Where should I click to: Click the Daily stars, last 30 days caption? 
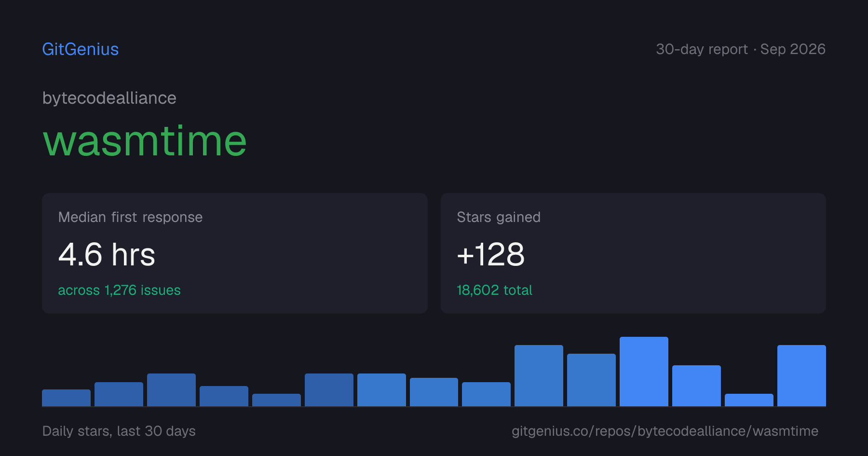click(119, 431)
